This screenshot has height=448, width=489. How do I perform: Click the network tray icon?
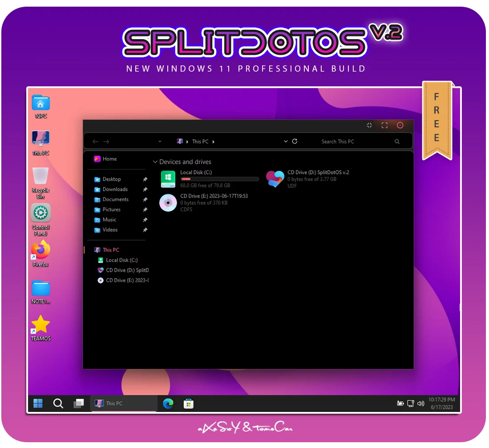411,404
